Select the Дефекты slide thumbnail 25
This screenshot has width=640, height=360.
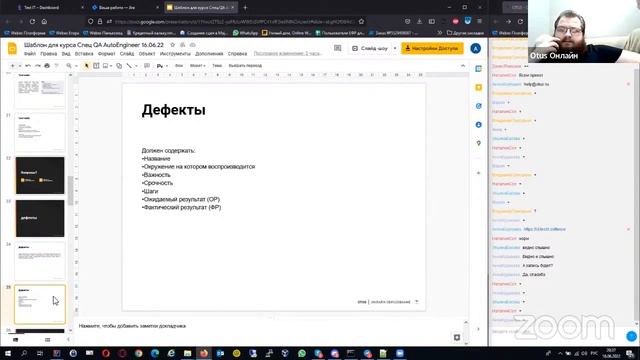(40, 304)
